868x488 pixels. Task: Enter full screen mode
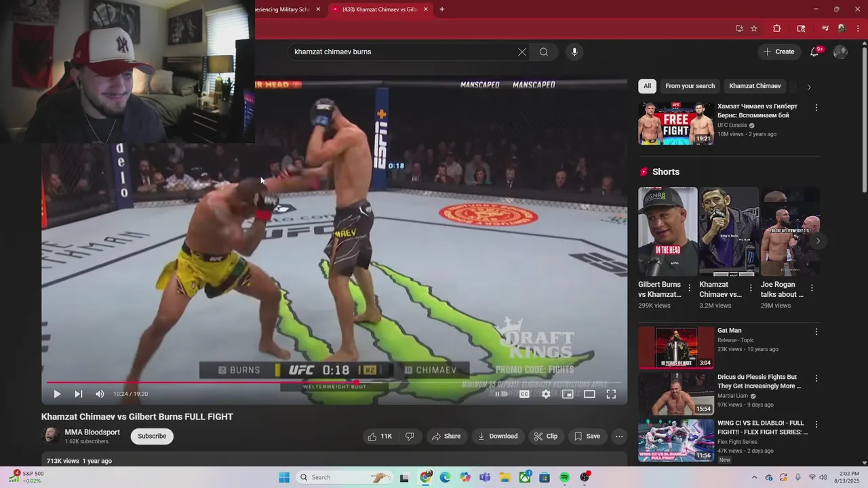[611, 394]
